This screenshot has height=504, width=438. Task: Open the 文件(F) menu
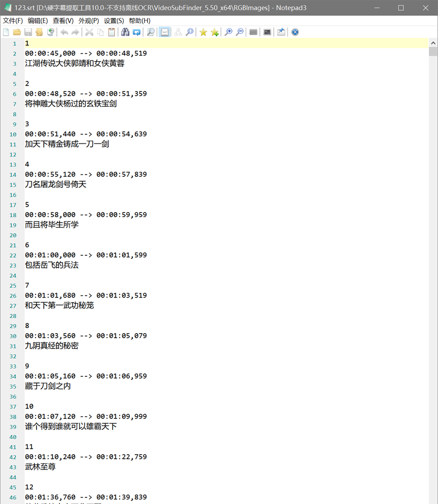13,20
